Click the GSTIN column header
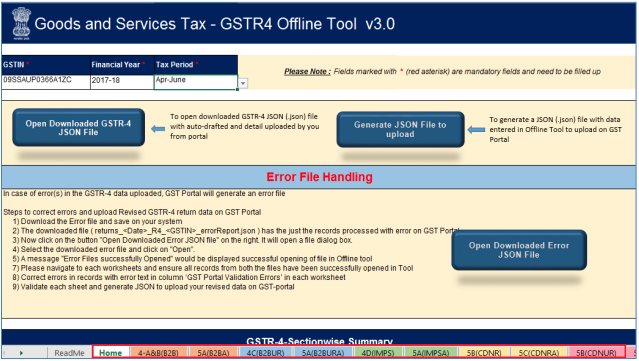This screenshot has width=639, height=361. point(46,65)
